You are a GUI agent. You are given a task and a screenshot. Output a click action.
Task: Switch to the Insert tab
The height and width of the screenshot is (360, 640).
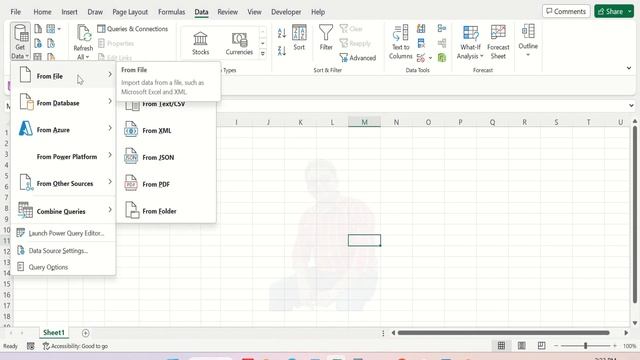(69, 12)
